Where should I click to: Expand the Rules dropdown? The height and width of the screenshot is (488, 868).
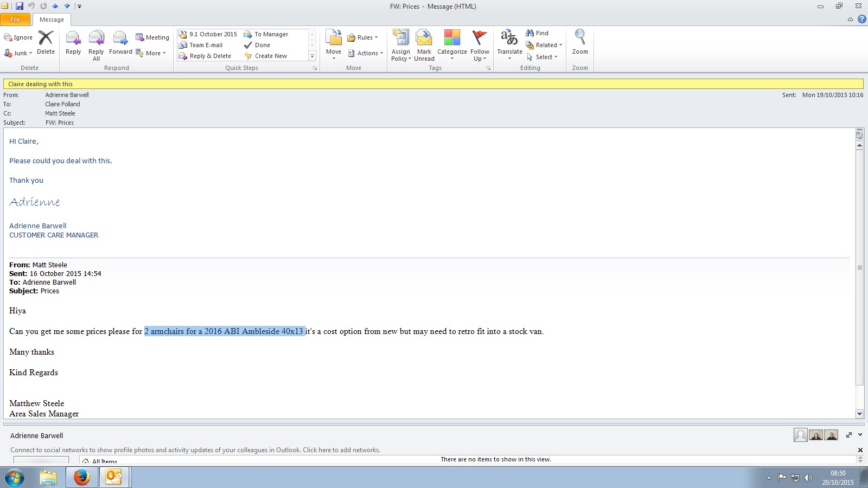362,37
